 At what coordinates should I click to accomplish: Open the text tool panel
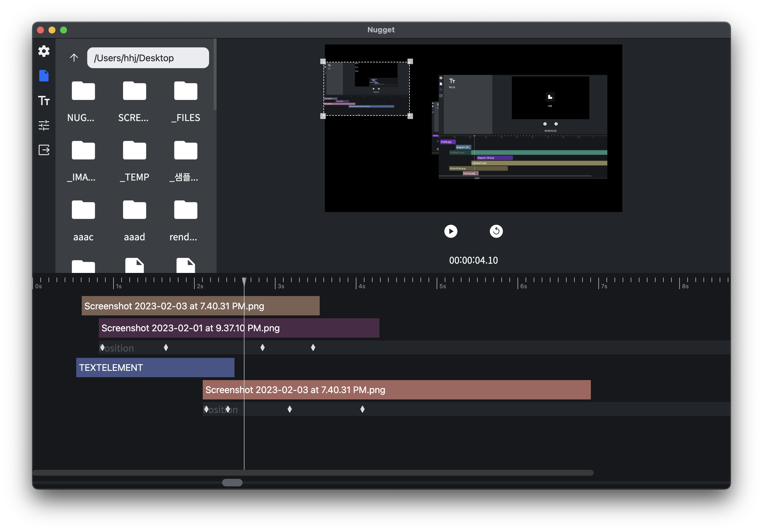click(44, 100)
